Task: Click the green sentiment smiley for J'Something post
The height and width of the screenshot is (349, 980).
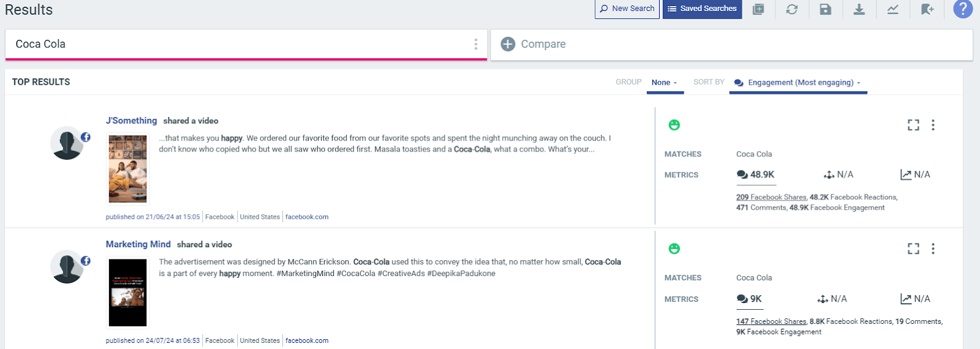Action: click(x=674, y=125)
